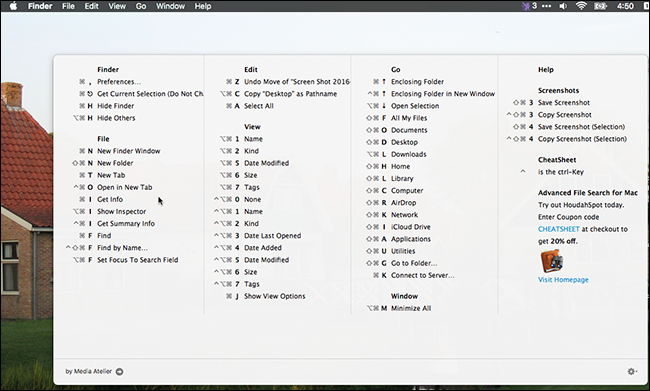This screenshot has width=650, height=391.
Task: Select Hide Others shortcut entry
Action: click(116, 118)
